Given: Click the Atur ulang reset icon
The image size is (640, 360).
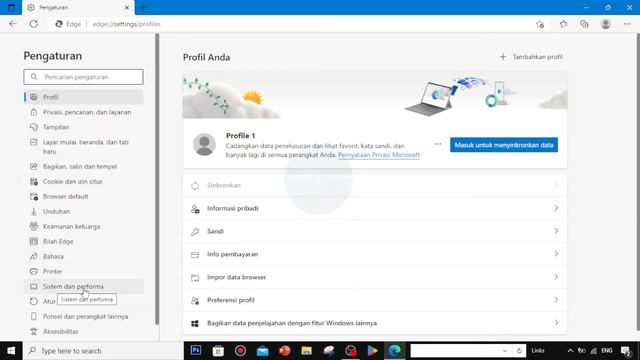Looking at the screenshot, I should pos(33,301).
